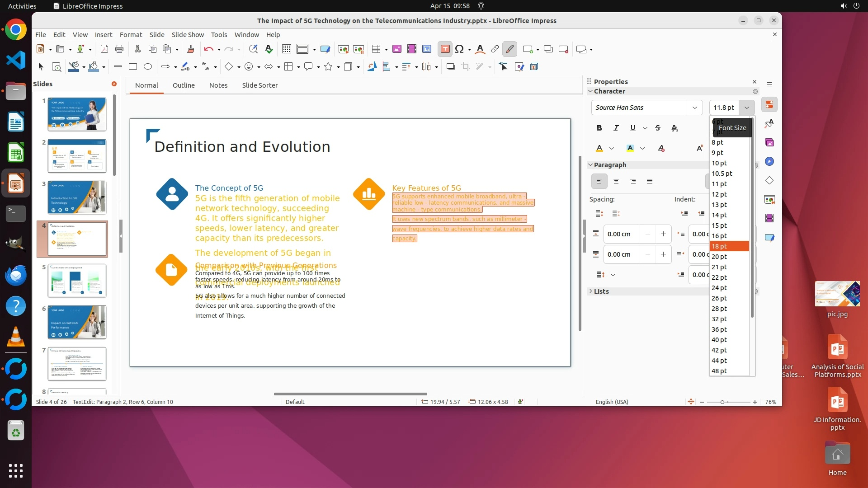This screenshot has height=488, width=868.
Task: Select the Rectangle shape tool
Action: [x=133, y=67]
